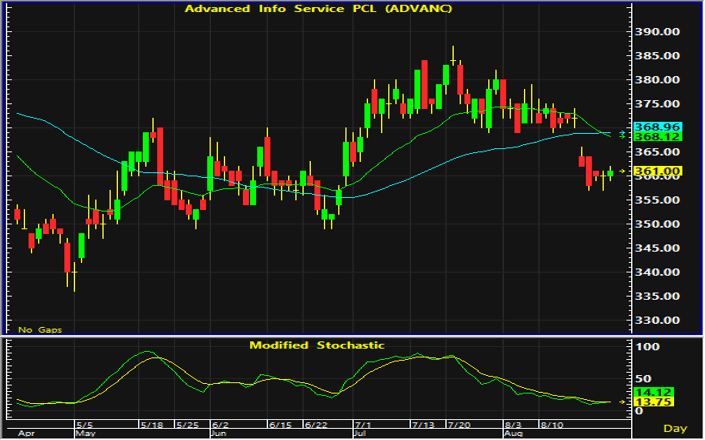Image resolution: width=705 pixels, height=440 pixels.
Task: Click the 375.00 price axis label
Action: [x=657, y=104]
